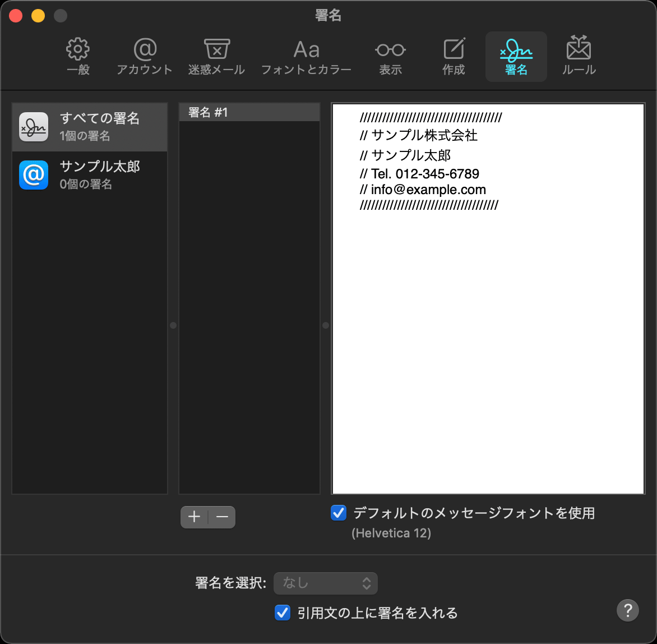The width and height of the screenshot is (657, 644).
Task: Open the アカウント @ icon pane
Action: [145, 50]
